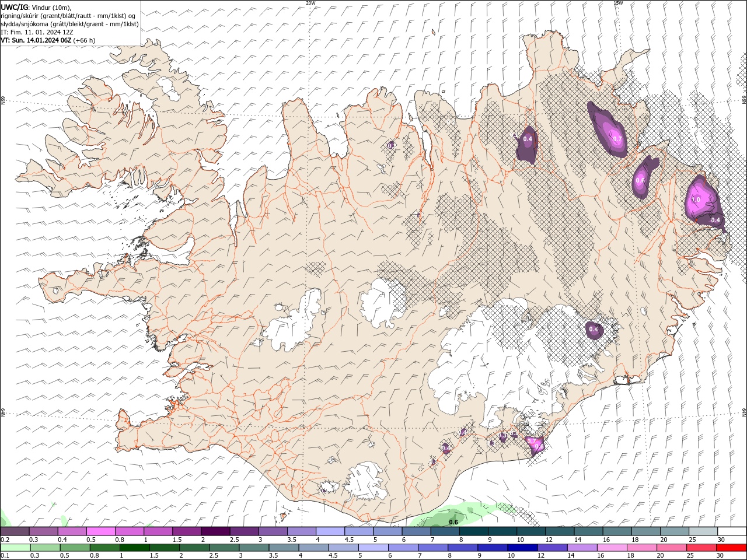Viewport: 747px width, 560px height.
Task: Click the 'VT: Sun. 14.01.2024 06Z (+66 h)' line
Action: [48, 40]
